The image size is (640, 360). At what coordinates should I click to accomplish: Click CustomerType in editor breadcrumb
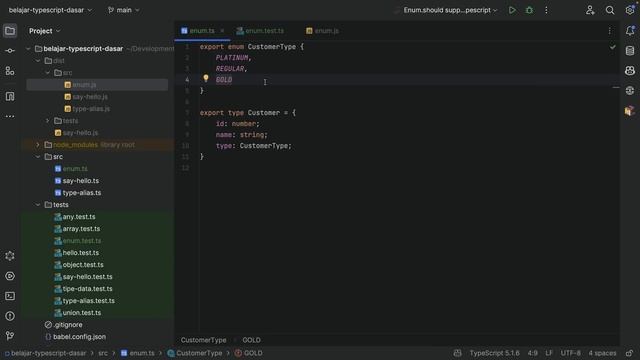[203, 340]
